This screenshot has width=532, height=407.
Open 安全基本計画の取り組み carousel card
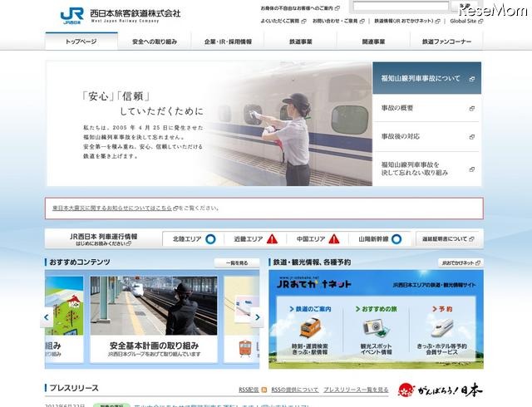[154, 319]
